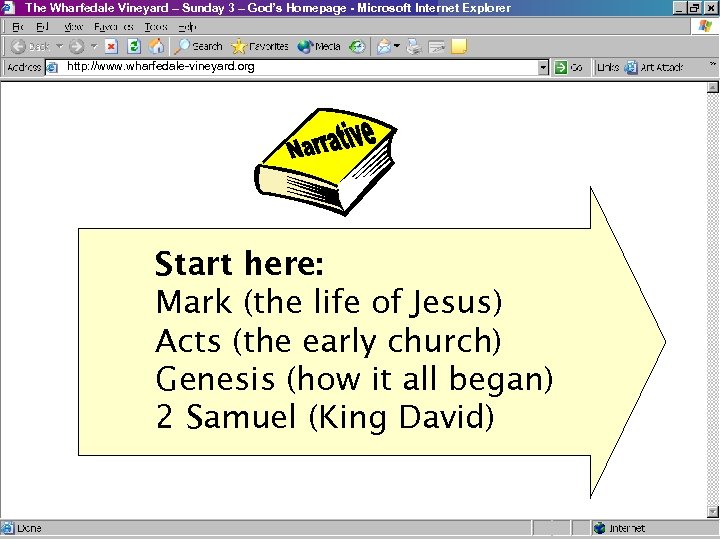The width and height of the screenshot is (720, 540).
Task: Open the Edit menu
Action: 42,27
